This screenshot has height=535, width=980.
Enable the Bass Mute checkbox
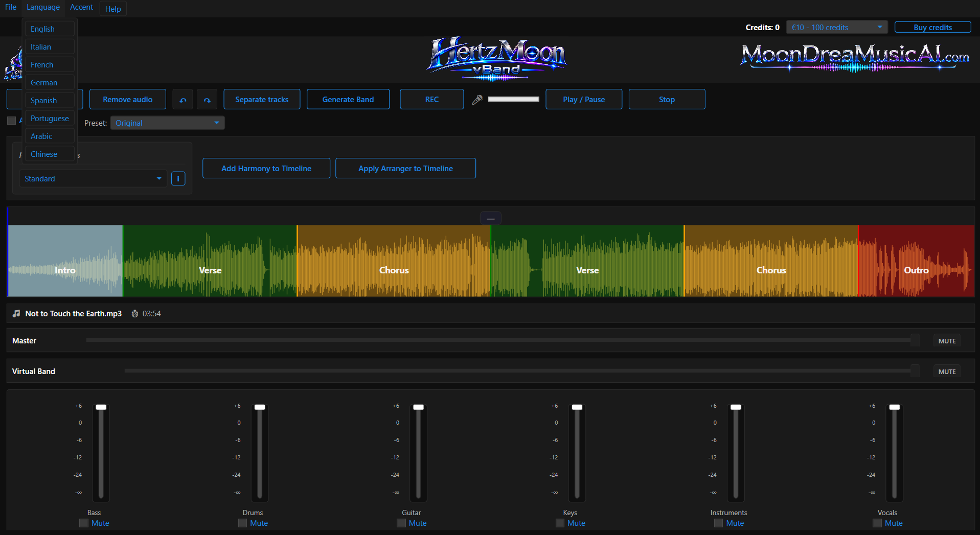tap(84, 523)
